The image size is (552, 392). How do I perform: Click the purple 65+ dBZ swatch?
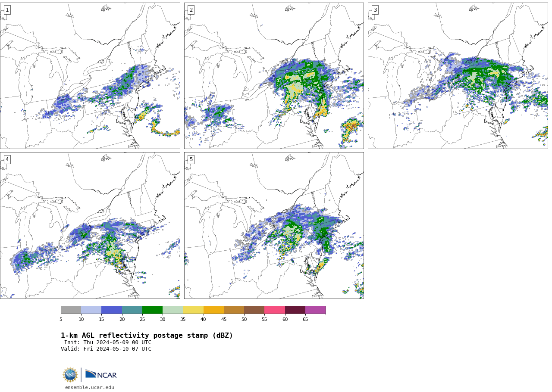pyautogui.click(x=315, y=310)
